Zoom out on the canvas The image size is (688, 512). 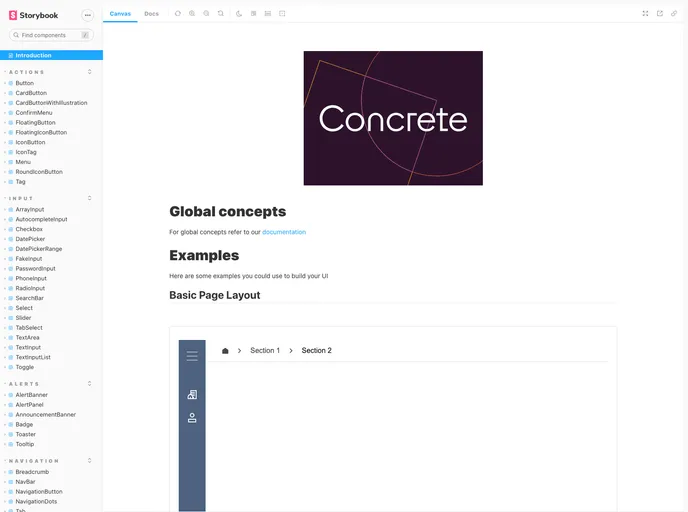tap(206, 14)
